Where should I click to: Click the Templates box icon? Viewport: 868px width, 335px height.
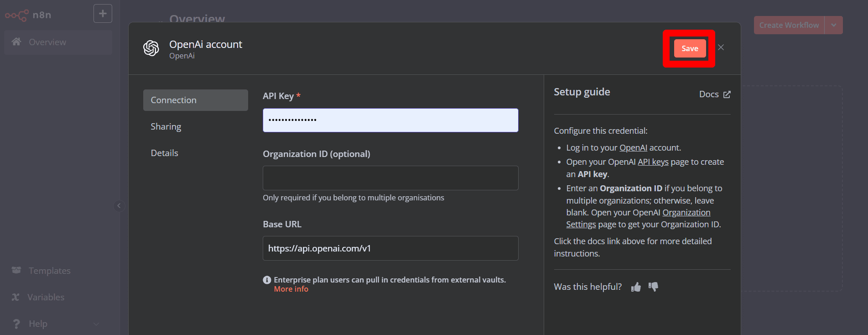tap(16, 270)
